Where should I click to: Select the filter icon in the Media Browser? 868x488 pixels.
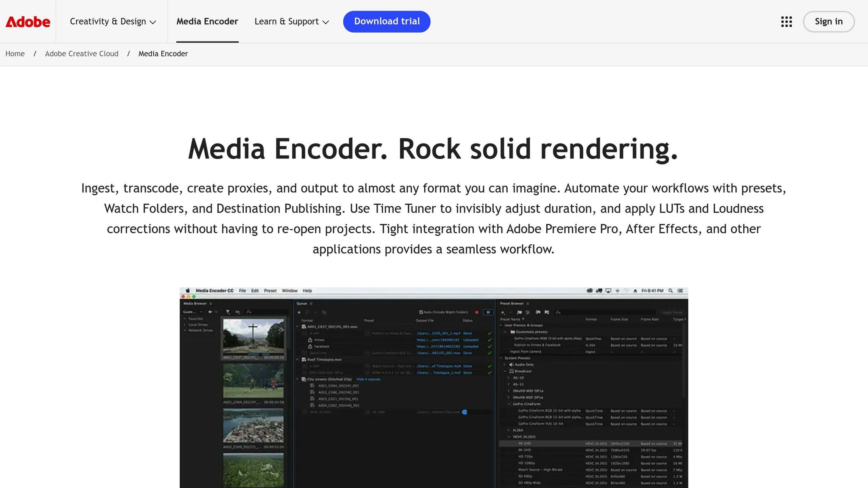coord(228,312)
